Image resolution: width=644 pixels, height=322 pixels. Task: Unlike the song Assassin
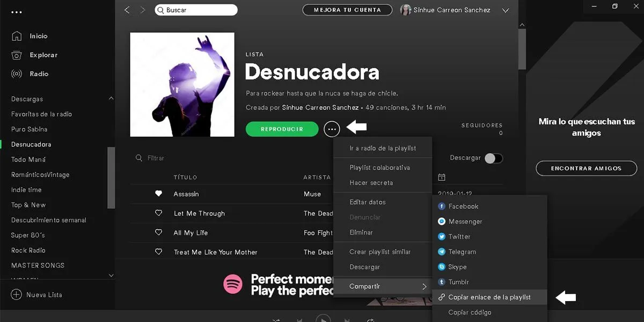(158, 194)
